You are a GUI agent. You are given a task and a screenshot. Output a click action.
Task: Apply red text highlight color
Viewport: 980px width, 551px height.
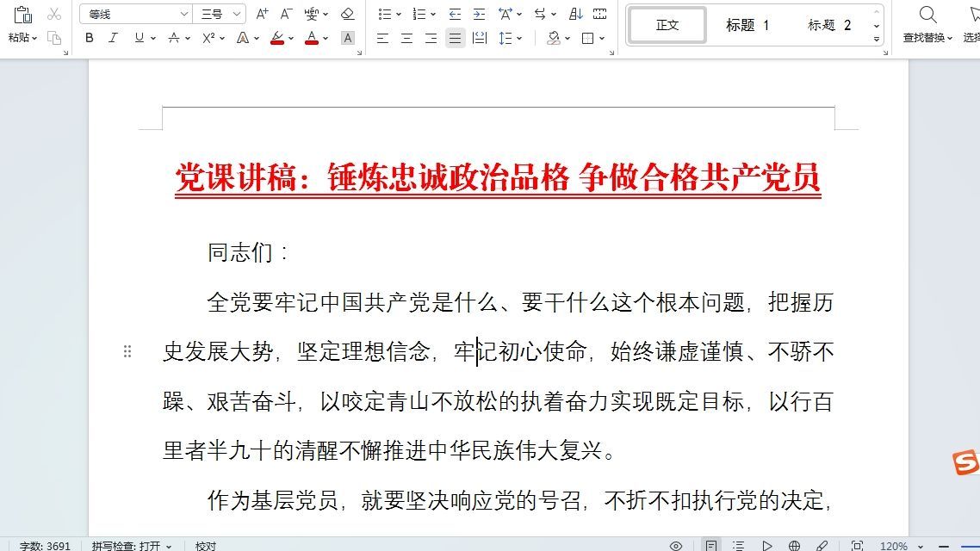(277, 38)
